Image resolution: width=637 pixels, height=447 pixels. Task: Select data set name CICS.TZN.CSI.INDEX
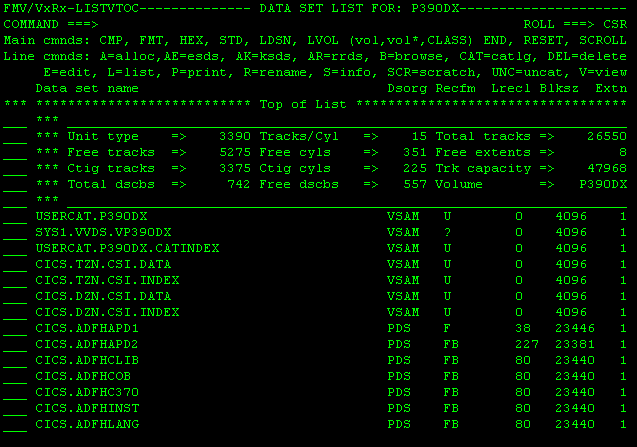pyautogui.click(x=107, y=280)
